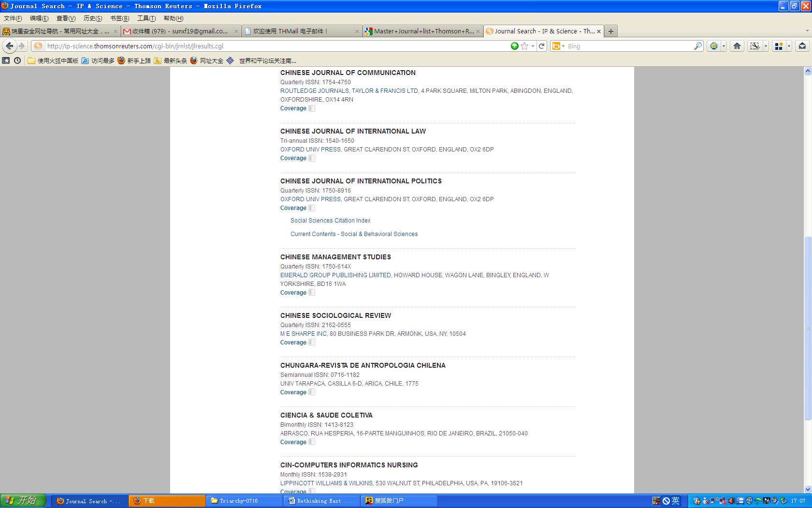The width and height of the screenshot is (812, 508).
Task: Open the Social Sciences Citation Index link
Action: [x=331, y=221]
